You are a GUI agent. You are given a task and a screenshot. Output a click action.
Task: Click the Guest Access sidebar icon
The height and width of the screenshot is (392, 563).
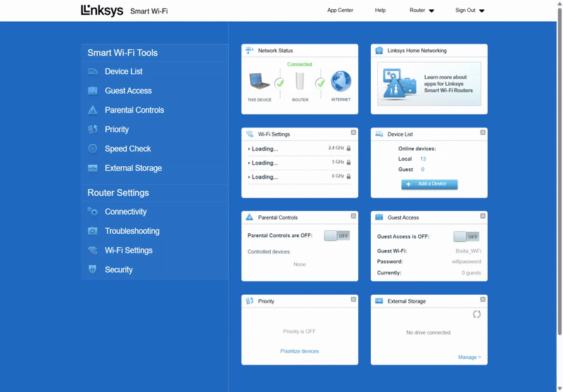[x=93, y=91]
